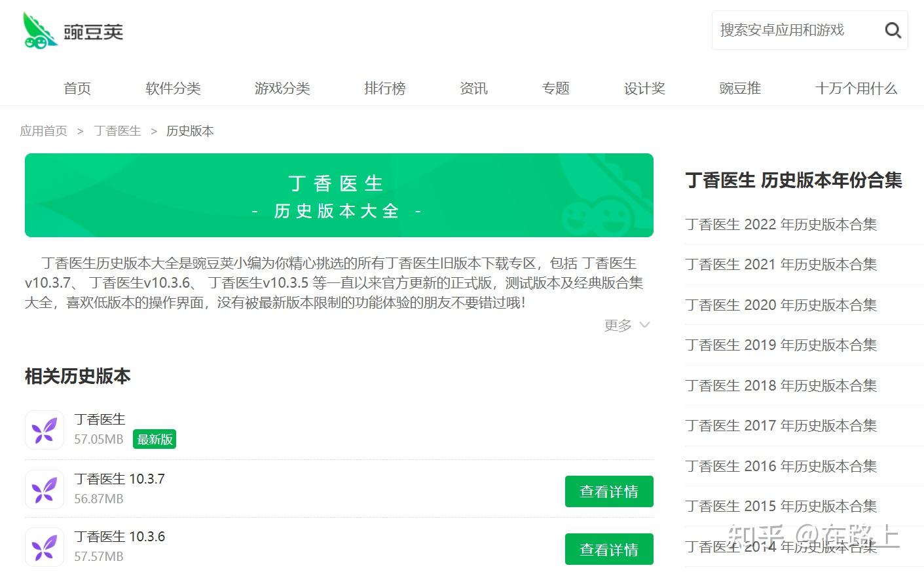Click 查看详情 for 丁香医生 10.3.6
This screenshot has height=574, width=924.
(609, 549)
